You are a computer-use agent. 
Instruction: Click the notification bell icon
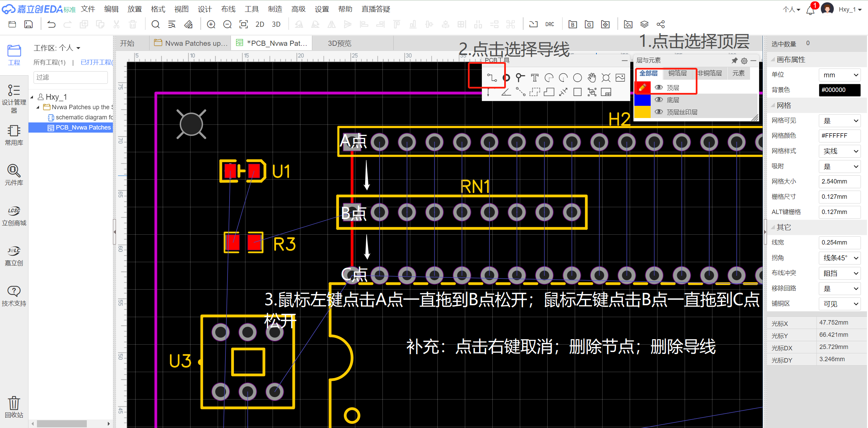810,10
